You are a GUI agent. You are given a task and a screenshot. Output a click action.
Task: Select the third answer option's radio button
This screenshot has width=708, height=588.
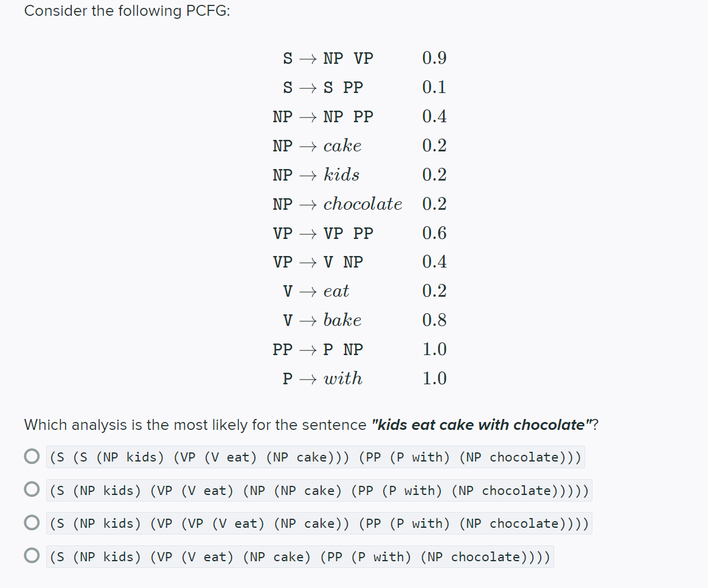point(32,522)
